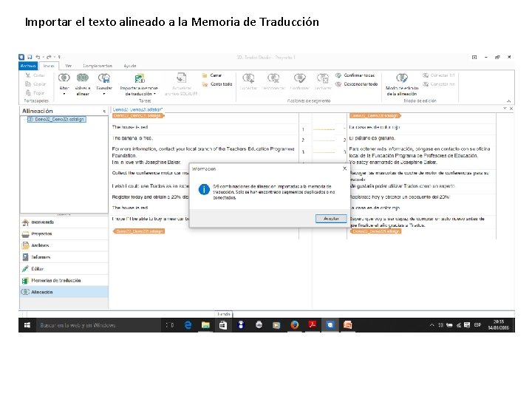Click Conectar 1:1 in ribbon
This screenshot has height=399, width=532.
pos(439,75)
